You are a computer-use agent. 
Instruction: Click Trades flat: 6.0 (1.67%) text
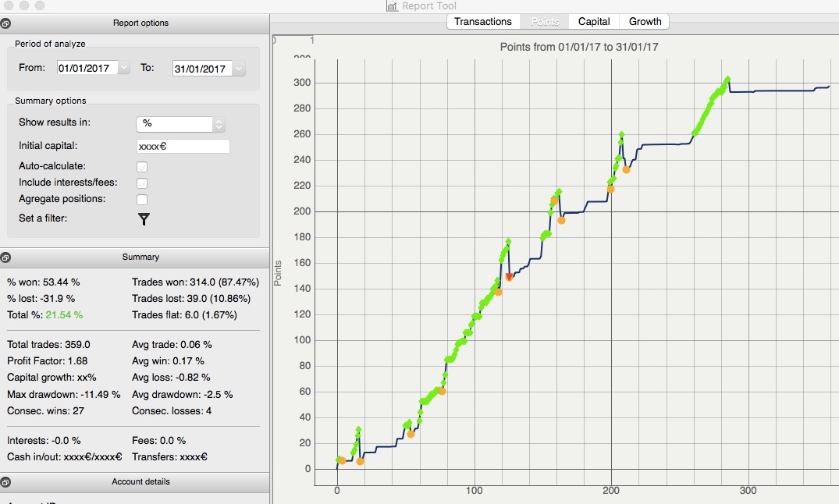click(185, 315)
